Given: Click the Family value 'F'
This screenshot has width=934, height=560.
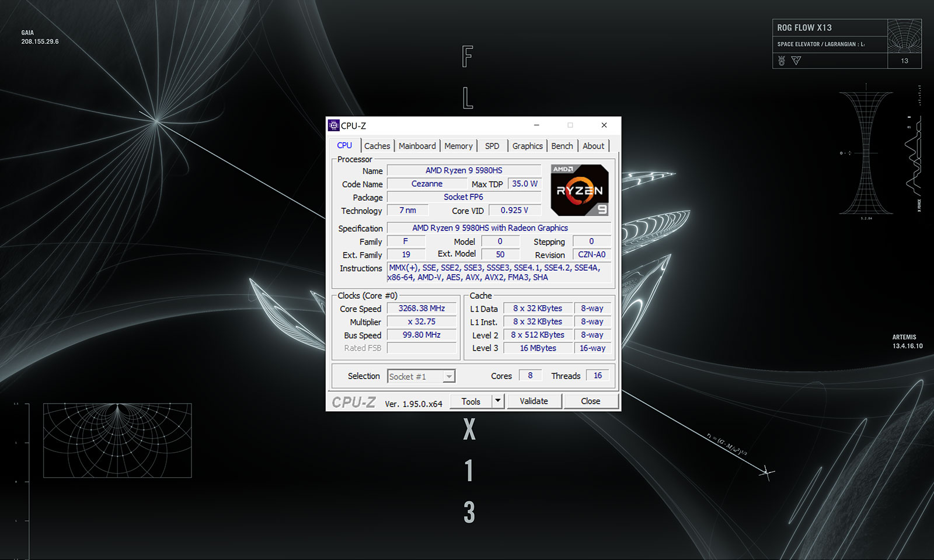Looking at the screenshot, I should click(x=406, y=242).
